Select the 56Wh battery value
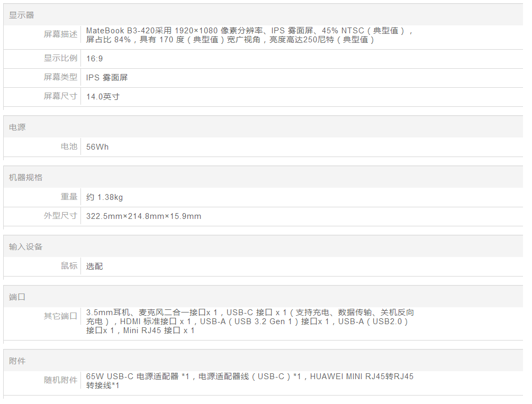The image size is (532, 404). coord(97,147)
